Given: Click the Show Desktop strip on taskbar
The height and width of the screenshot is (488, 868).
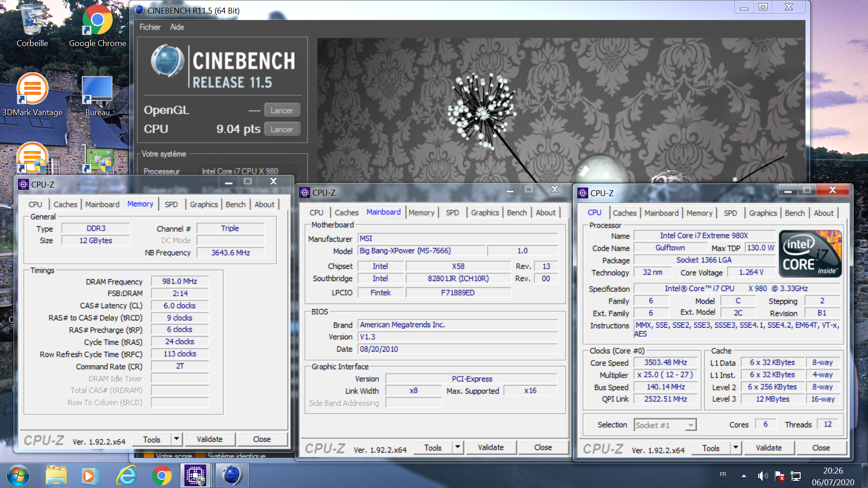Looking at the screenshot, I should click(864, 476).
